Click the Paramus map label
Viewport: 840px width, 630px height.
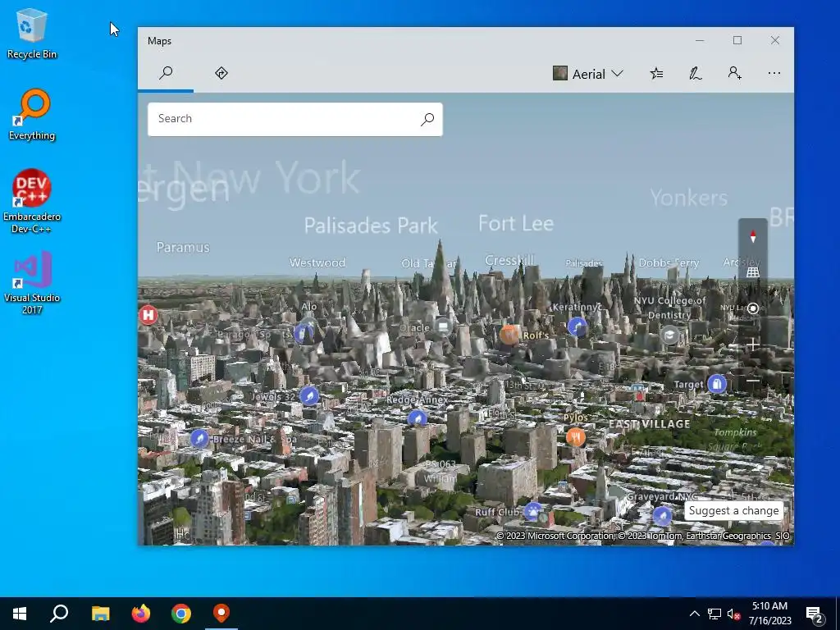(183, 248)
